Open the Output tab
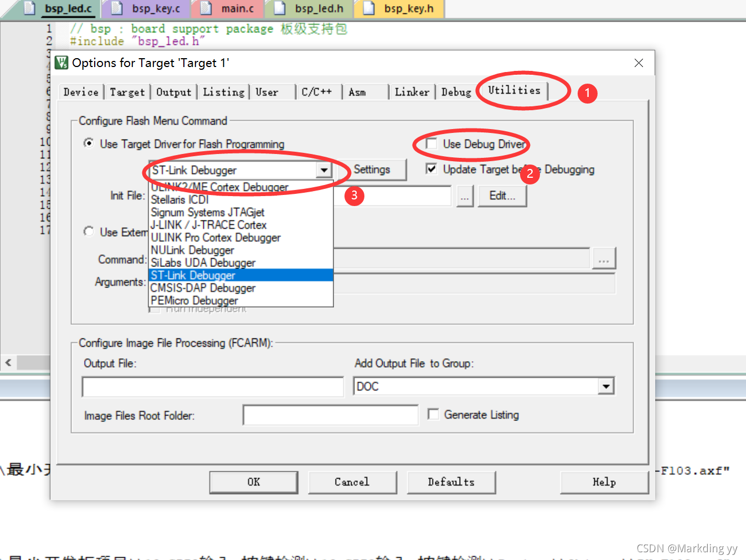 tap(173, 93)
